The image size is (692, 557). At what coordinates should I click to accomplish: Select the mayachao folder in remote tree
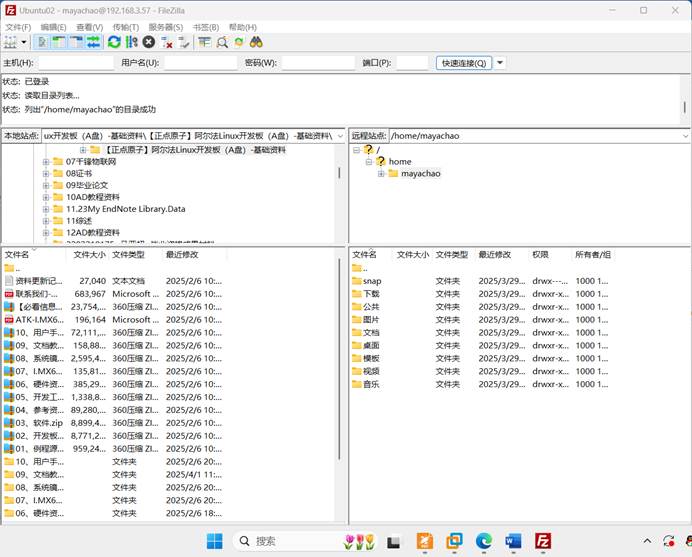(420, 174)
